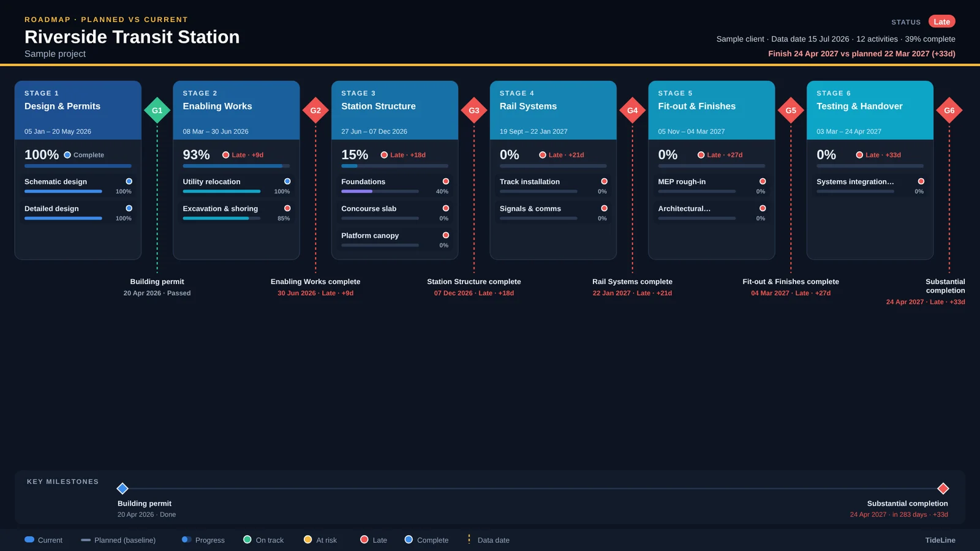Click the Fit-out & Finishes complete label
Image resolution: width=980 pixels, height=551 pixels.
[x=791, y=282]
